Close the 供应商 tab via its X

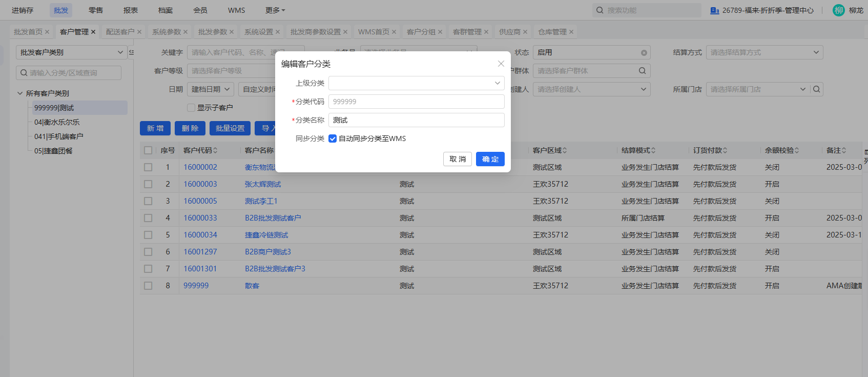pyautogui.click(x=525, y=32)
